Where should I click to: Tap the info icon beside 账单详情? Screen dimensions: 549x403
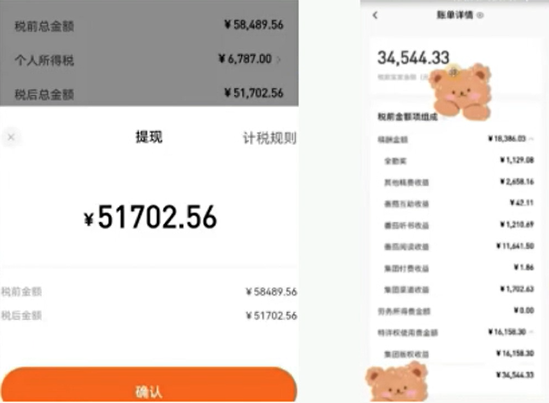[x=480, y=15]
